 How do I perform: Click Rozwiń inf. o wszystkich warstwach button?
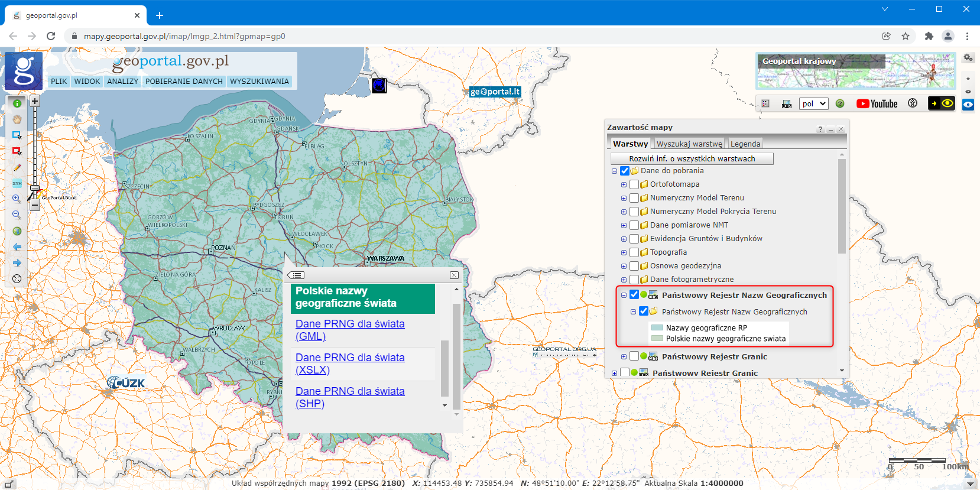(x=692, y=158)
